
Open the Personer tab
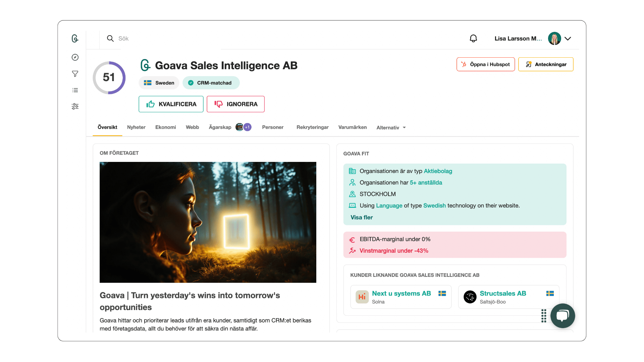pyautogui.click(x=273, y=127)
